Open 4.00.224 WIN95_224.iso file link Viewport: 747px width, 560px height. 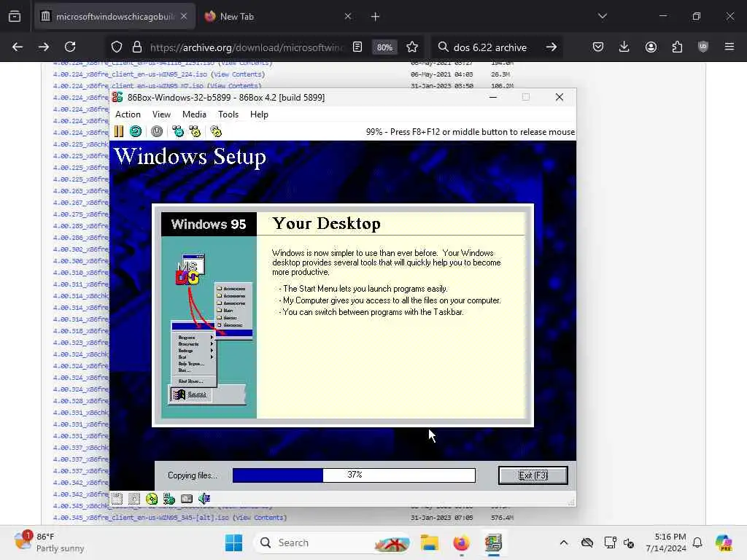coord(130,74)
